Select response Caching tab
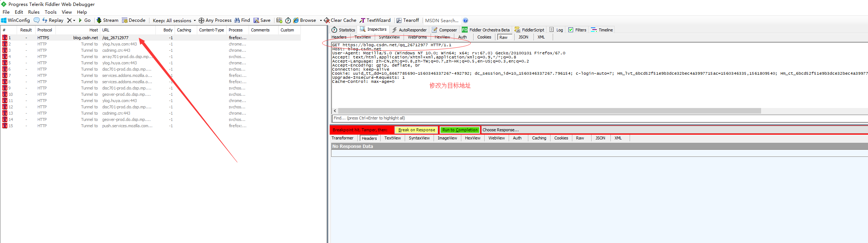 [539, 138]
